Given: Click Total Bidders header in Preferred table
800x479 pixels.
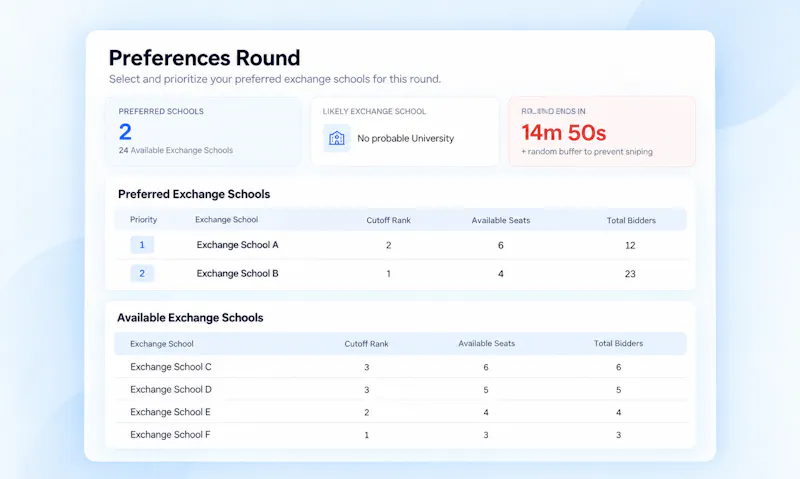Looking at the screenshot, I should pos(631,220).
